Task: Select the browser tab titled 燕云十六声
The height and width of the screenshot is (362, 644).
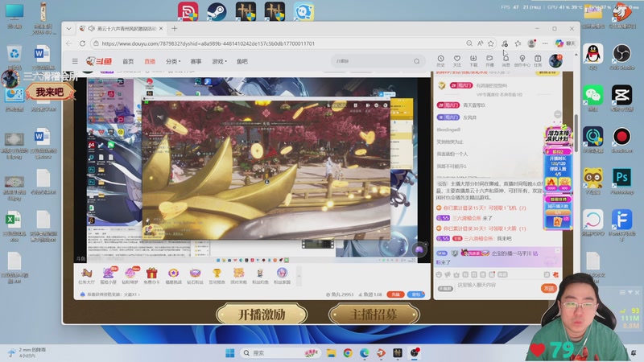Action: (122, 28)
